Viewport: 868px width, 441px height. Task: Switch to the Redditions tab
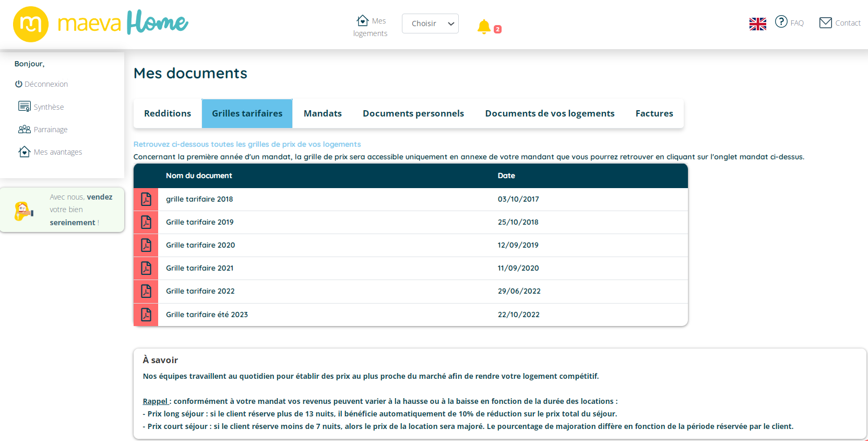coord(168,113)
